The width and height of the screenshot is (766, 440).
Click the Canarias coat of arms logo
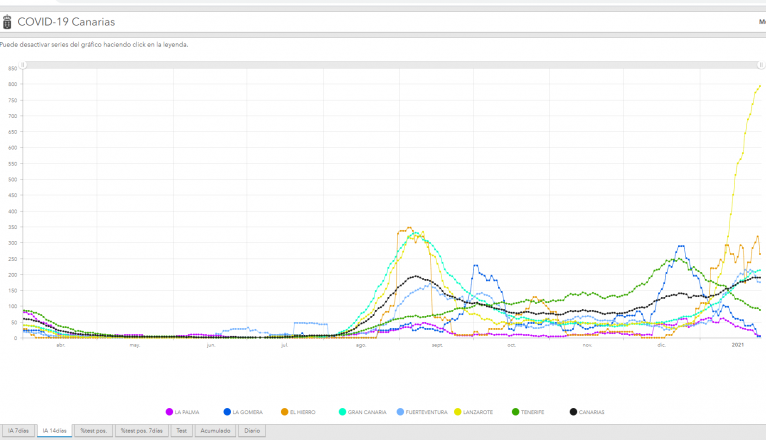pyautogui.click(x=7, y=22)
